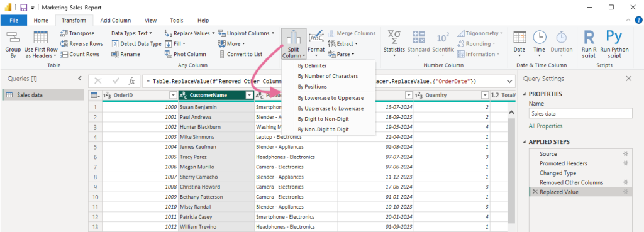Expand the formula bar with chevron

[x=509, y=81]
